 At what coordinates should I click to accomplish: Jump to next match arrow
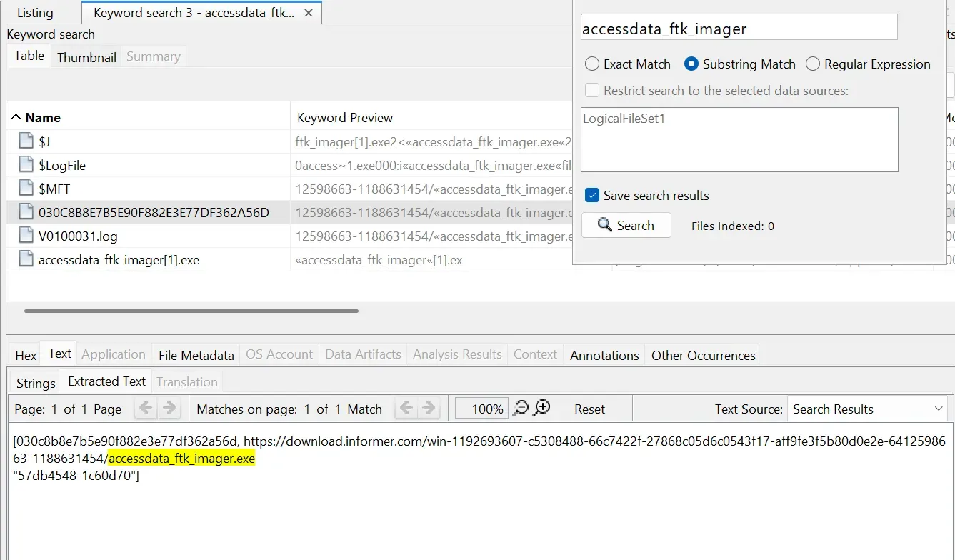[429, 408]
